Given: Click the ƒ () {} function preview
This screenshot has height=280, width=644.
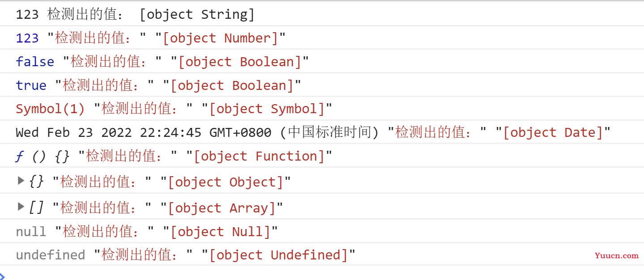Looking at the screenshot, I should 43,157.
